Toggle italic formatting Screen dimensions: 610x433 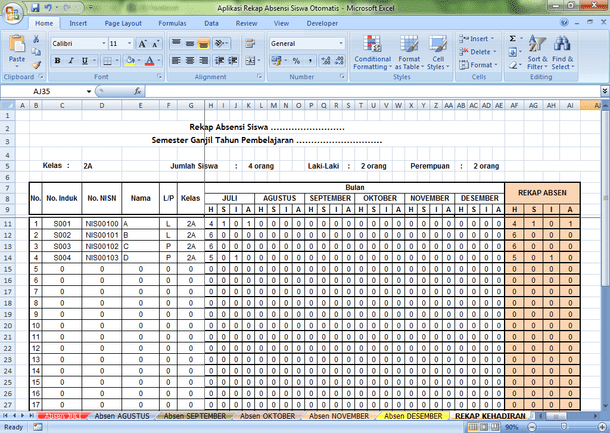pos(71,61)
